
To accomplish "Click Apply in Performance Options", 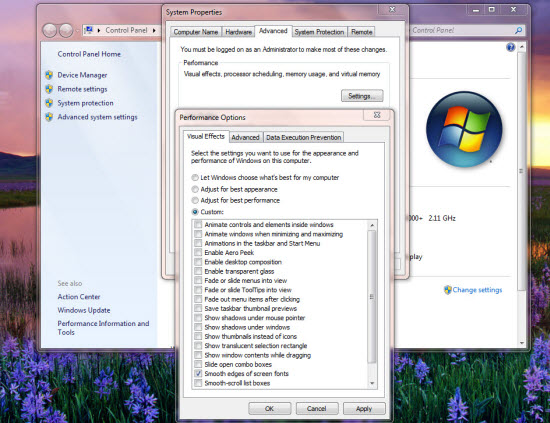I will tap(364, 409).
